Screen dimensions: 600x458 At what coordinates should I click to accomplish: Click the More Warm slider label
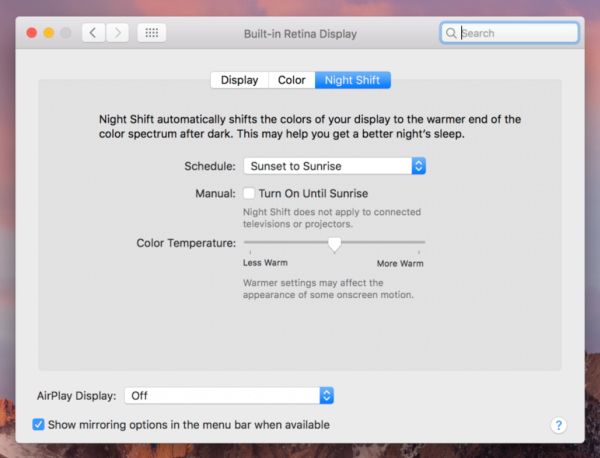click(x=400, y=264)
